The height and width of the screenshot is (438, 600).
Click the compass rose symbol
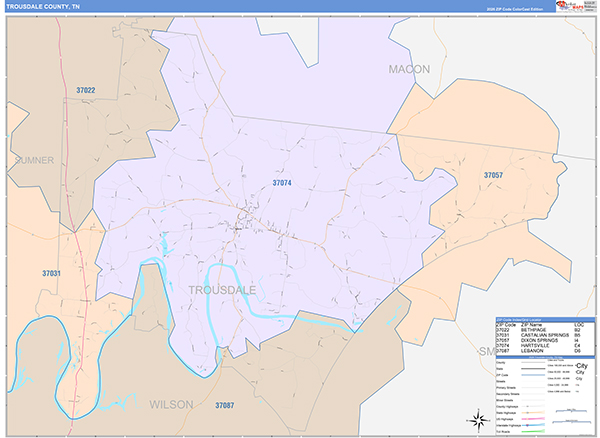pyautogui.click(x=478, y=420)
